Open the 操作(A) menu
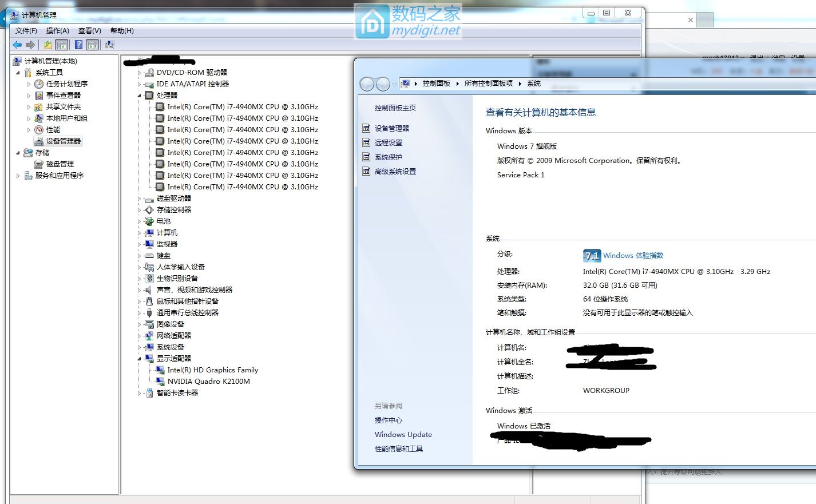Viewport: 816px width, 504px height. 57,31
